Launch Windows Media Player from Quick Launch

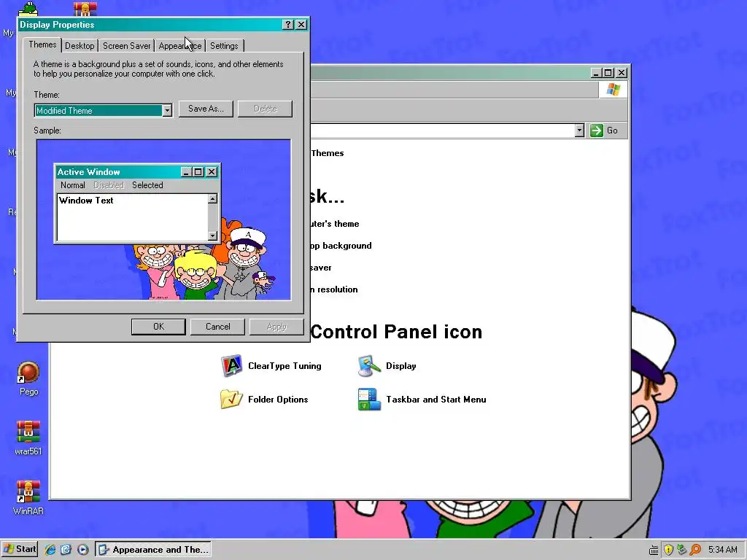click(82, 550)
